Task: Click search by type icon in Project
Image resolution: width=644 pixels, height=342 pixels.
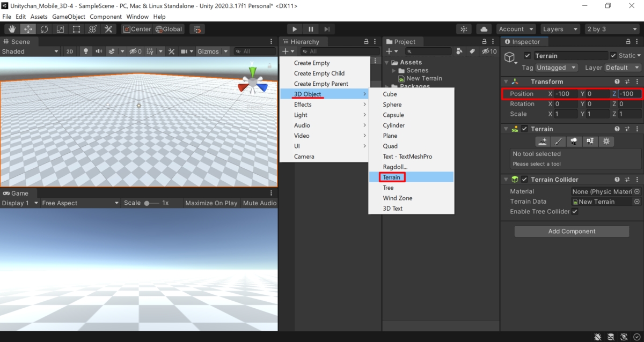Action: [x=459, y=51]
